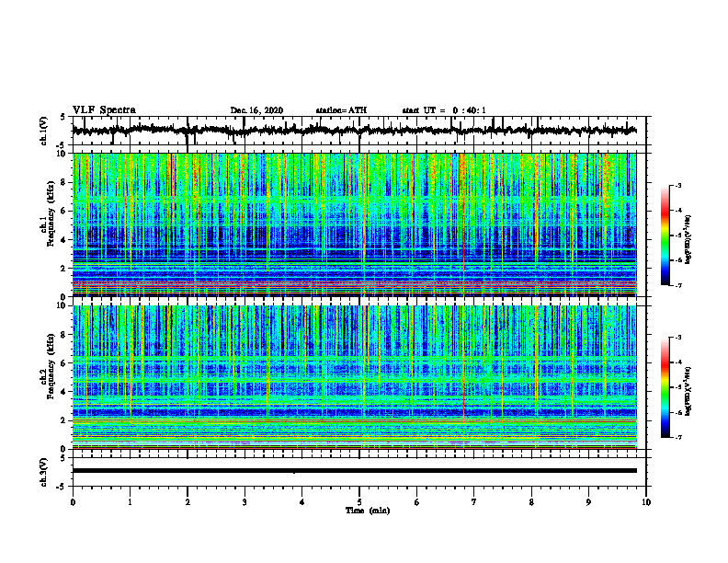The height and width of the screenshot is (563, 728).
Task: Click the 'ch.3(V)' axis label at bottom
Action: tap(44, 472)
